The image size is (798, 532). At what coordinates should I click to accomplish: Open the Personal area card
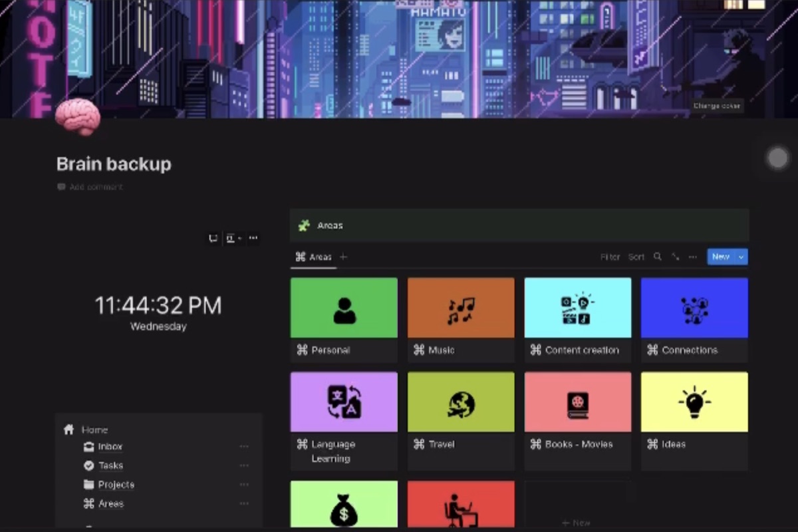click(344, 320)
